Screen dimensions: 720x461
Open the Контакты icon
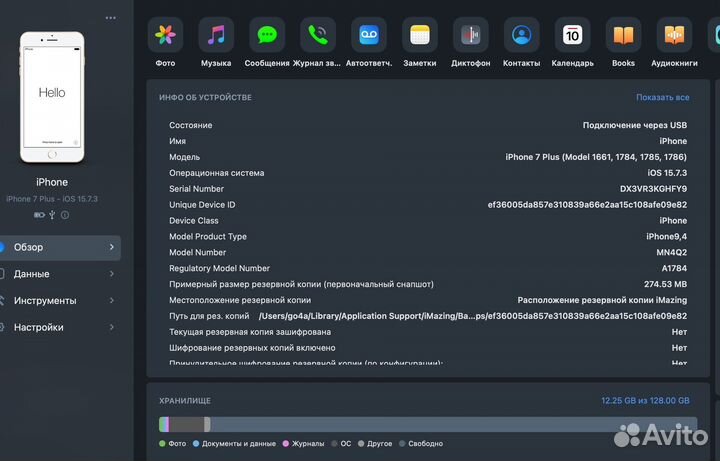point(522,35)
